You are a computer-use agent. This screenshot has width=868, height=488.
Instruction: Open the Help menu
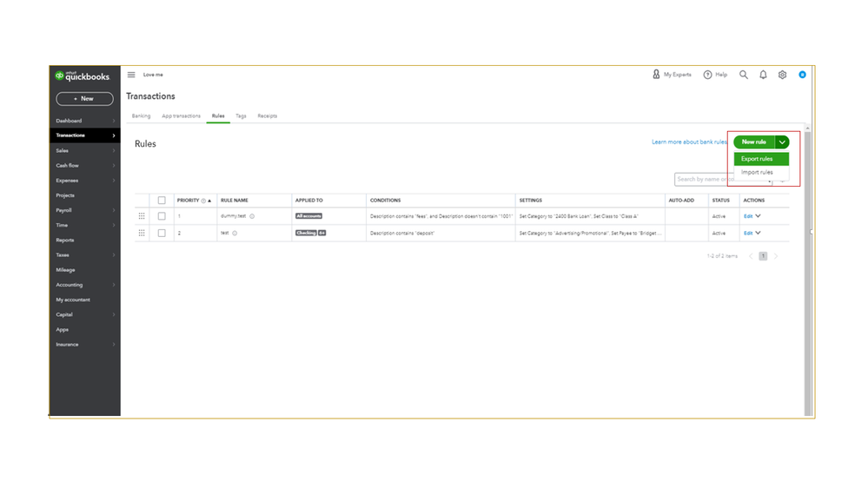coord(715,75)
